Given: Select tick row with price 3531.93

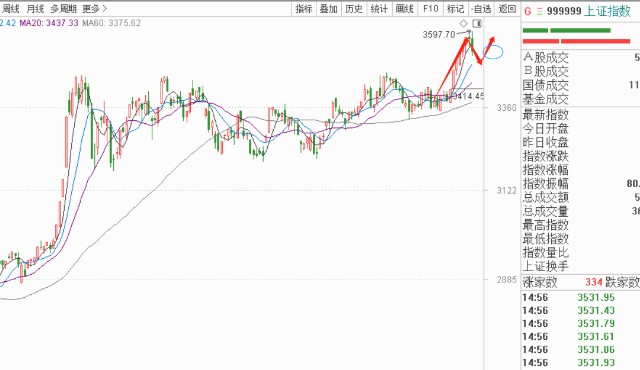Looking at the screenshot, I should click(x=581, y=363).
